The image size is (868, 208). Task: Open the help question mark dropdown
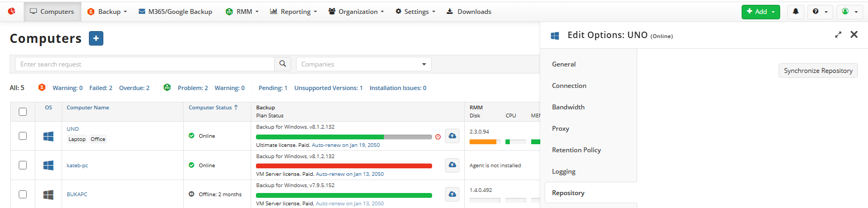pyautogui.click(x=820, y=11)
